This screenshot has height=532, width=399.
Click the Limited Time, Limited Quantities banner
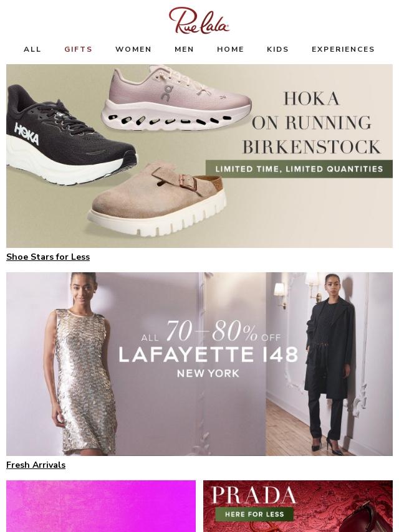click(x=299, y=169)
